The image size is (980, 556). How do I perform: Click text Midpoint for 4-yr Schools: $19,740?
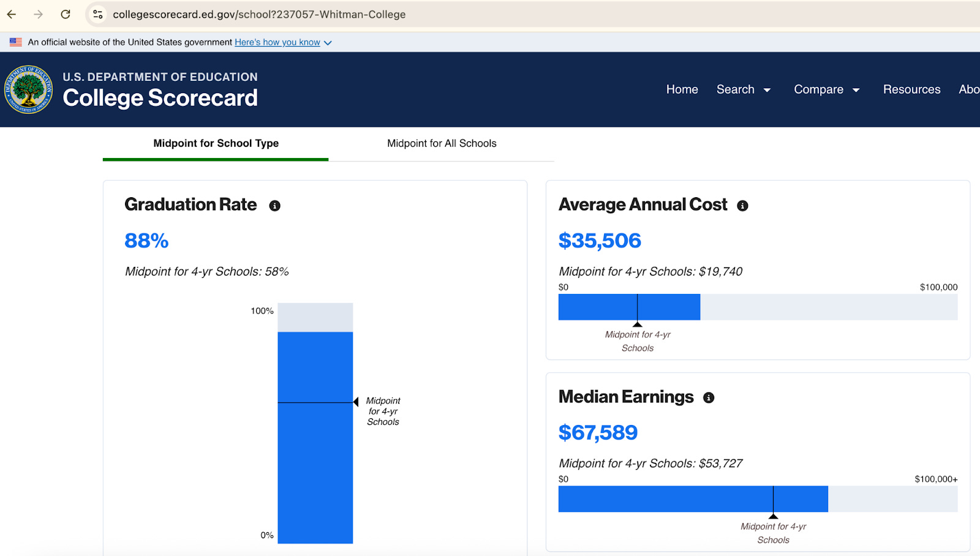pos(650,272)
